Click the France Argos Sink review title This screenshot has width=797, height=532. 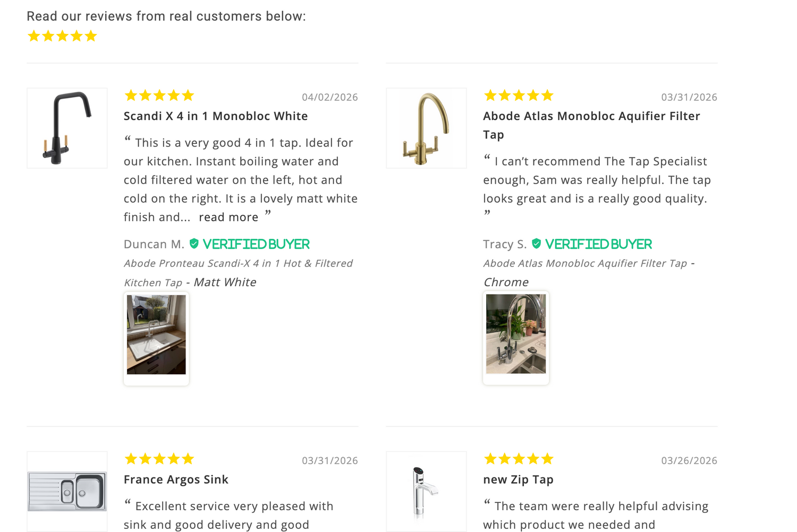(x=176, y=479)
